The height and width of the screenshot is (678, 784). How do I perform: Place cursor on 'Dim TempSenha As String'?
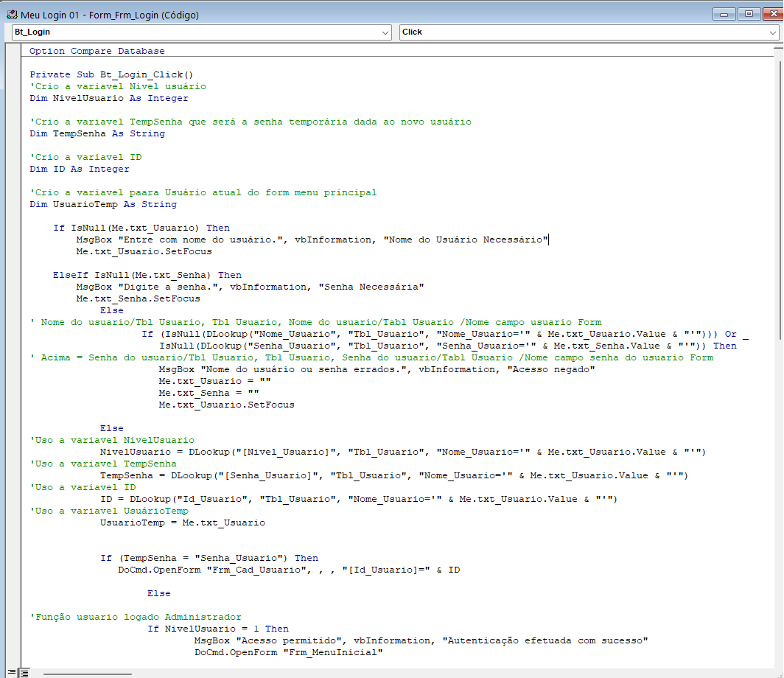click(x=97, y=134)
